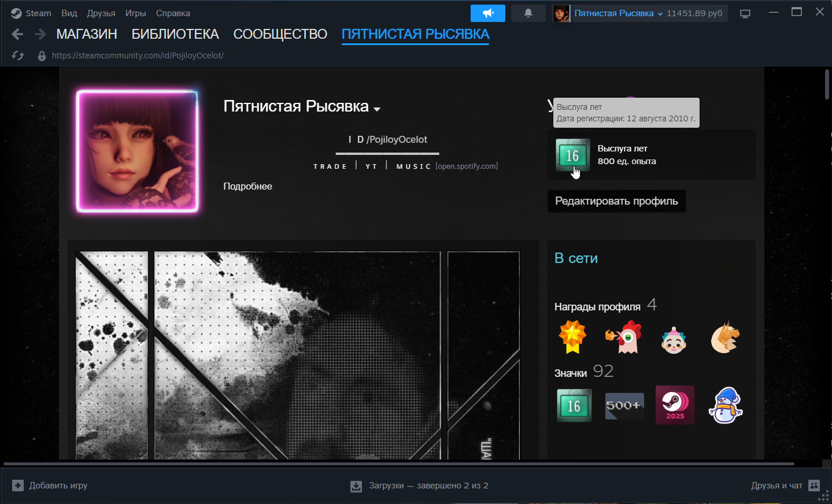This screenshot has width=832, height=504.
Task: Click the badge count 92
Action: (603, 371)
